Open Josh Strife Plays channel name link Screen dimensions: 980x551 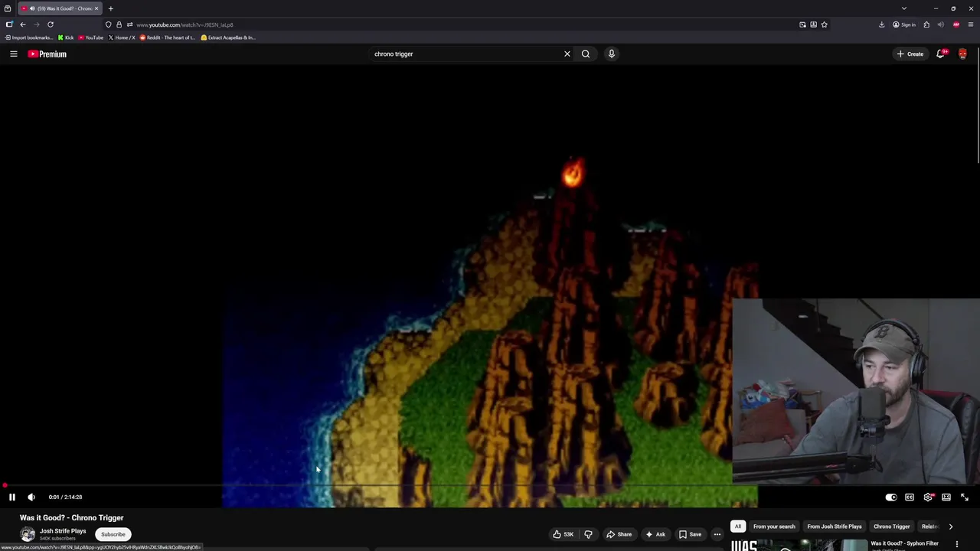(63, 531)
